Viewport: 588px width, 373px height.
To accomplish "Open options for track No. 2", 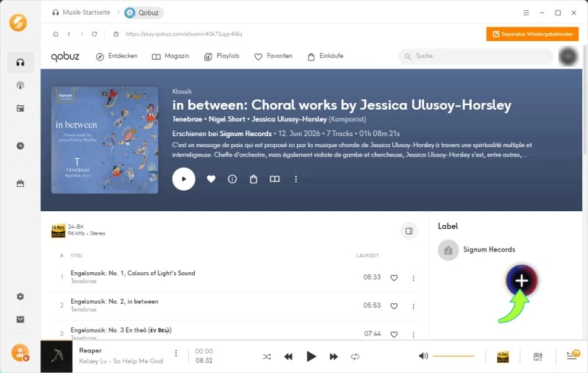I will (x=413, y=306).
